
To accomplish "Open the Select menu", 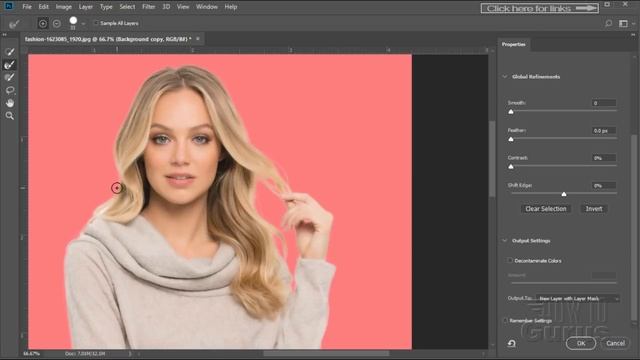I will (x=127, y=7).
